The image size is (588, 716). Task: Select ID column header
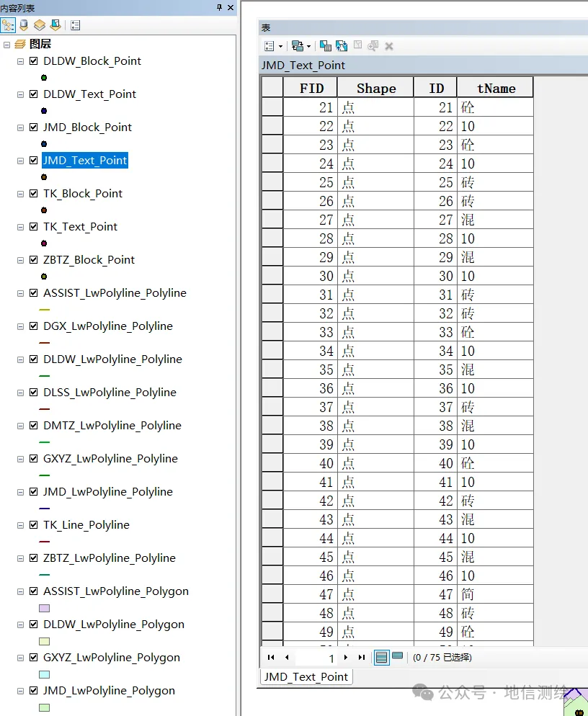pyautogui.click(x=436, y=88)
